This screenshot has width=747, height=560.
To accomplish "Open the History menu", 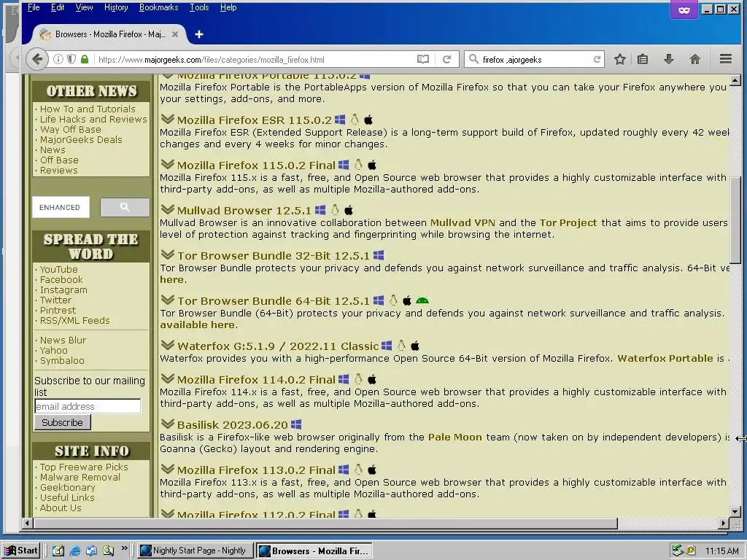I will (116, 7).
